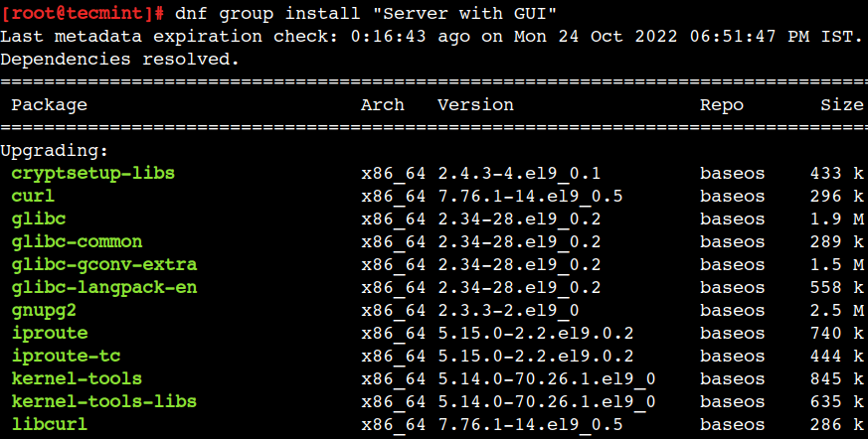The image size is (868, 439).
Task: Click the Repo column header
Action: pos(722,105)
